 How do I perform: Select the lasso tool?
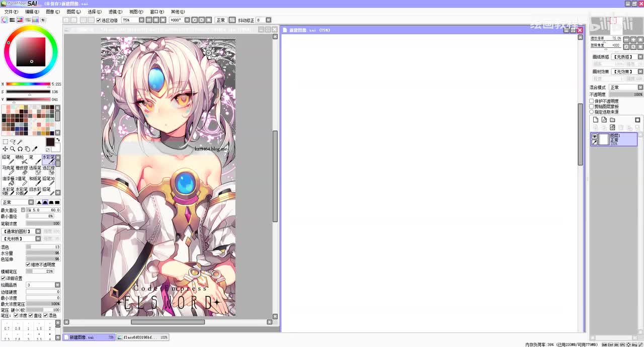(x=13, y=142)
